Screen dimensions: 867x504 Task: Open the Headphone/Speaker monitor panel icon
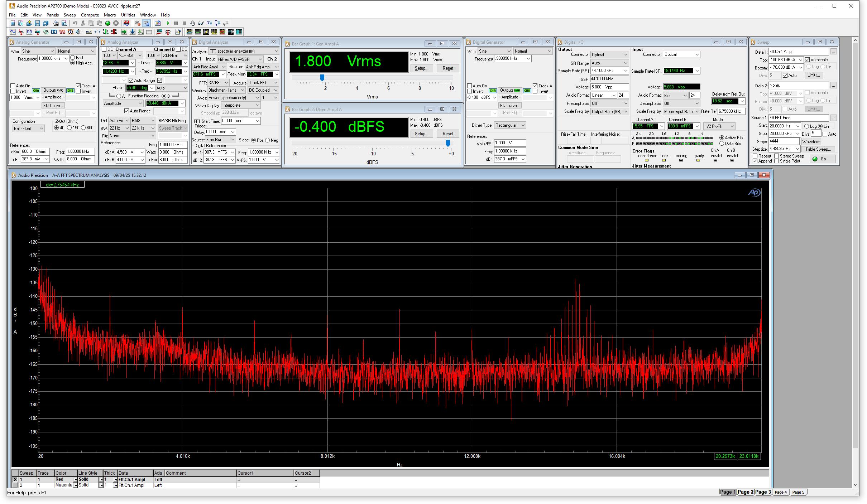78,32
